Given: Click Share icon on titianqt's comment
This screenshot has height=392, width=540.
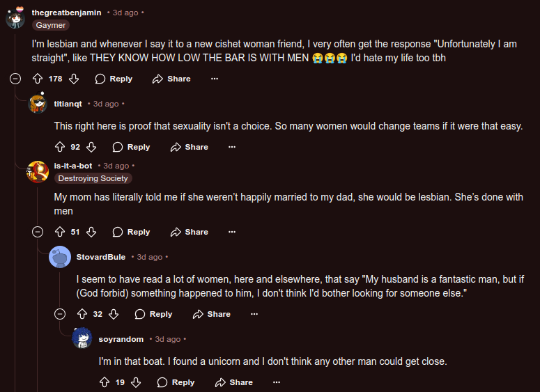Looking at the screenshot, I should coord(176,147).
